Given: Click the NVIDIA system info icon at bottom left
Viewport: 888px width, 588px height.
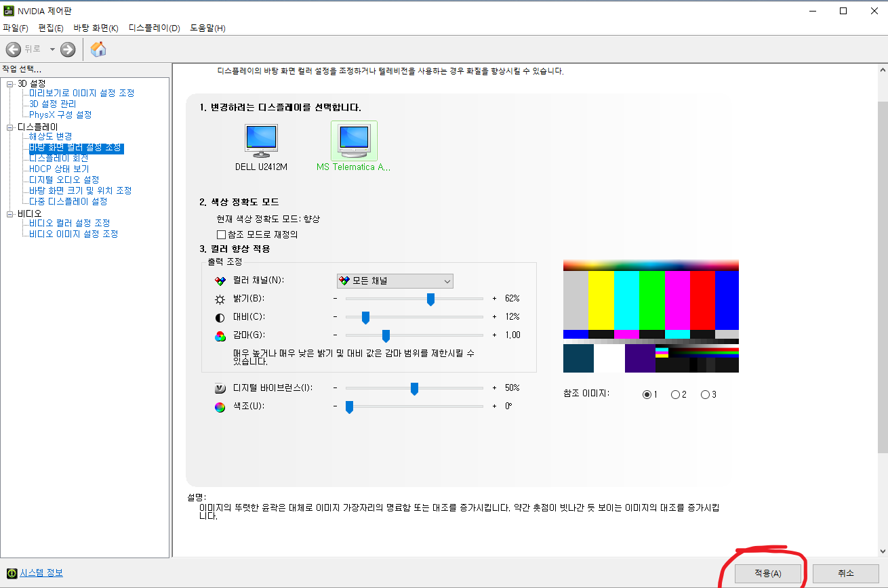Looking at the screenshot, I should 12,573.
